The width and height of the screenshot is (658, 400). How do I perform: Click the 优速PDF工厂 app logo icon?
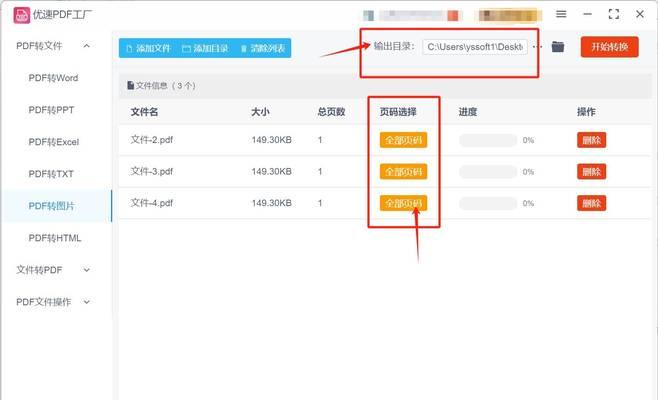point(21,15)
